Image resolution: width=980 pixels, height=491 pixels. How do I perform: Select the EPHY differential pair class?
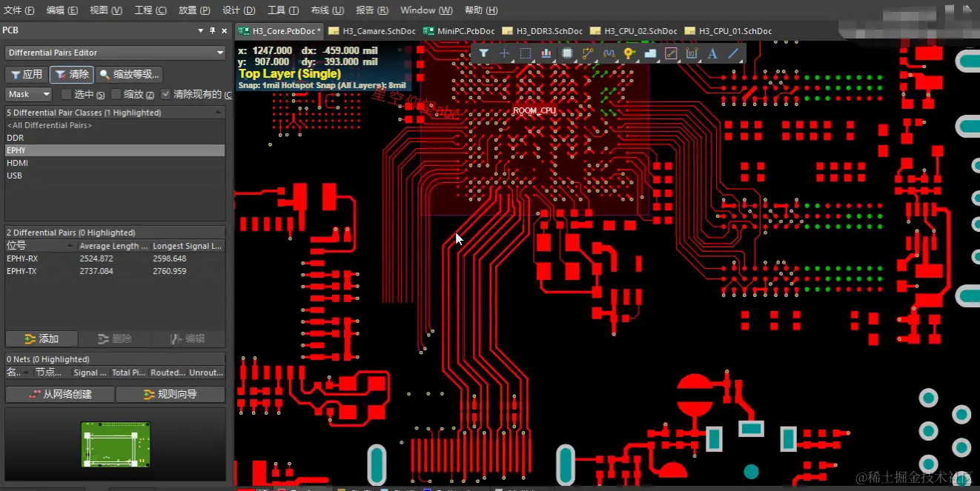click(x=115, y=150)
